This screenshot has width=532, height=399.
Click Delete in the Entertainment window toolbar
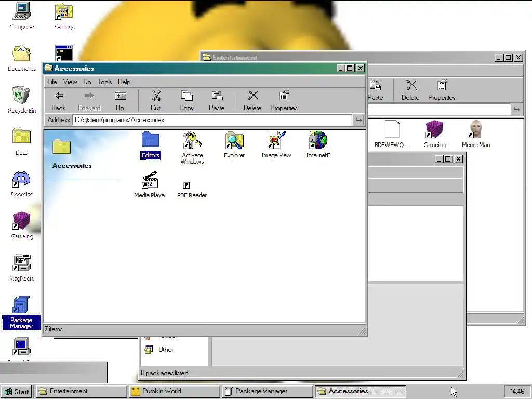[x=410, y=90]
